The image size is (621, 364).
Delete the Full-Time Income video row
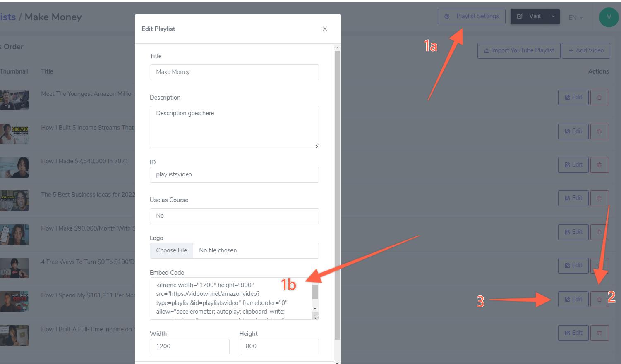[599, 333]
